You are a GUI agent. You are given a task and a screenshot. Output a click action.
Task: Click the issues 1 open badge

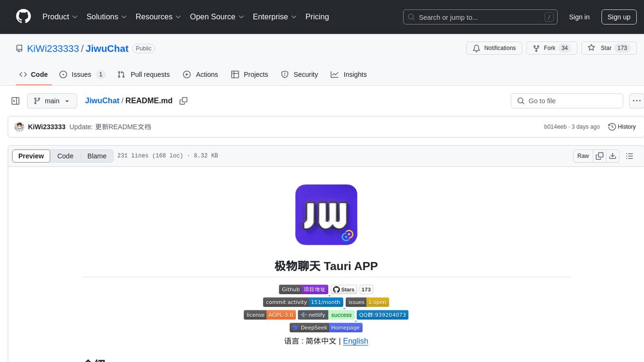click(x=367, y=302)
